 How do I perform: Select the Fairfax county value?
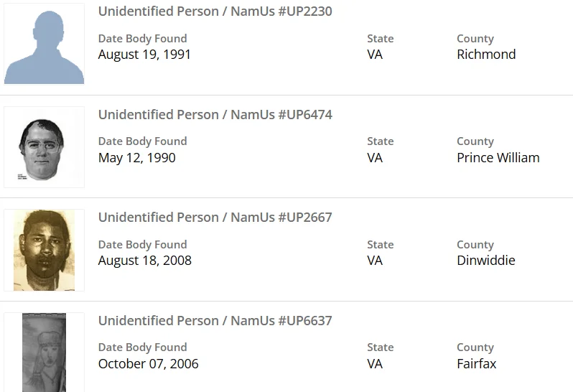tap(476, 363)
